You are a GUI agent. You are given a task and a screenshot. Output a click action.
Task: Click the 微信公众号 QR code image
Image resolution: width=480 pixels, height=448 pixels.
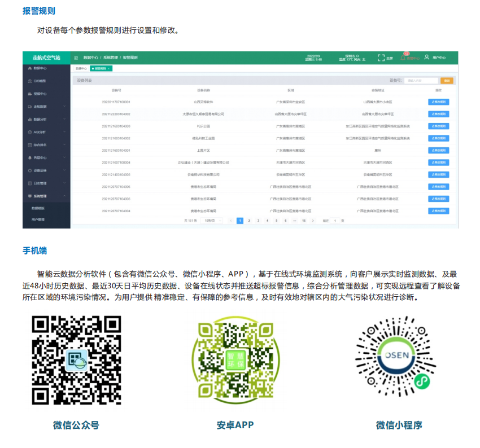click(77, 360)
